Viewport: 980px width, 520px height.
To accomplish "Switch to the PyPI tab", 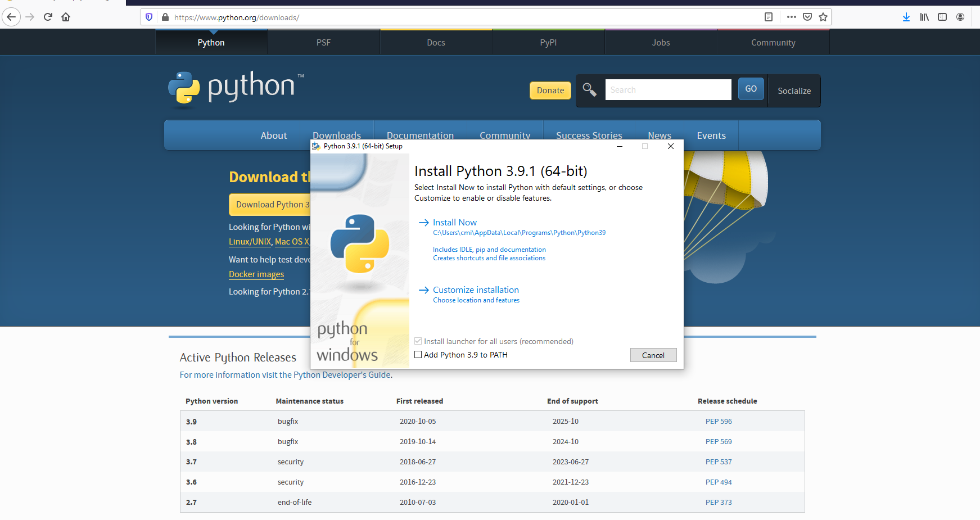I will click(x=548, y=42).
